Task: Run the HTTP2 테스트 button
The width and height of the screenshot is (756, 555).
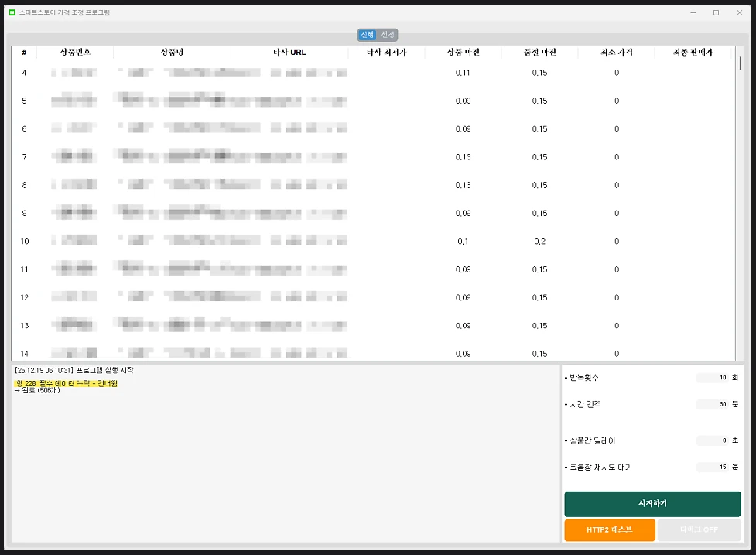Action: pyautogui.click(x=610, y=529)
